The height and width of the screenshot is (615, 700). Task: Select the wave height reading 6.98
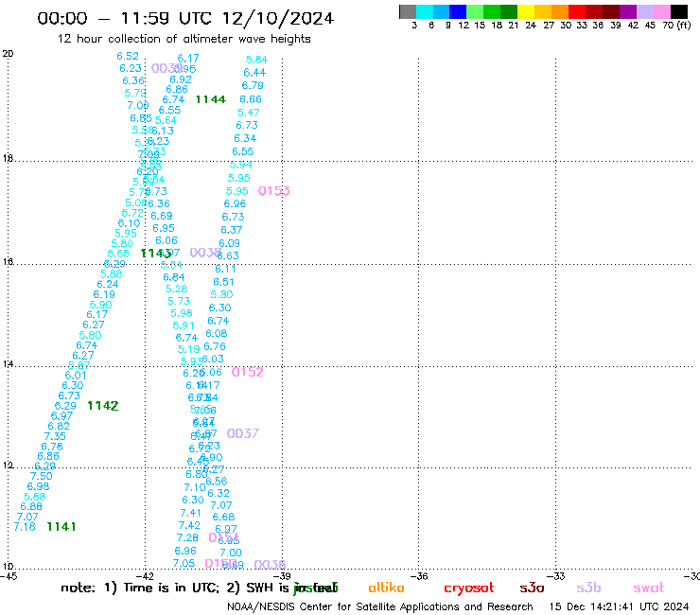coord(38,486)
